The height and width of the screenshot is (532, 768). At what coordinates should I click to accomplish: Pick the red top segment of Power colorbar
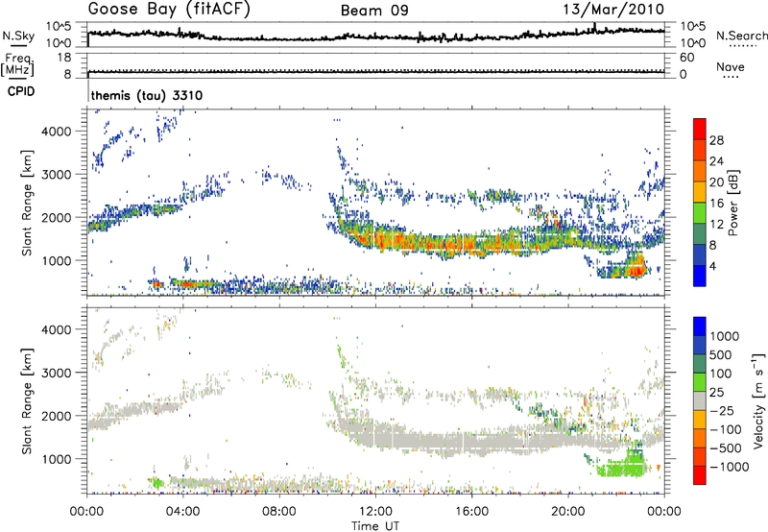coord(700,130)
